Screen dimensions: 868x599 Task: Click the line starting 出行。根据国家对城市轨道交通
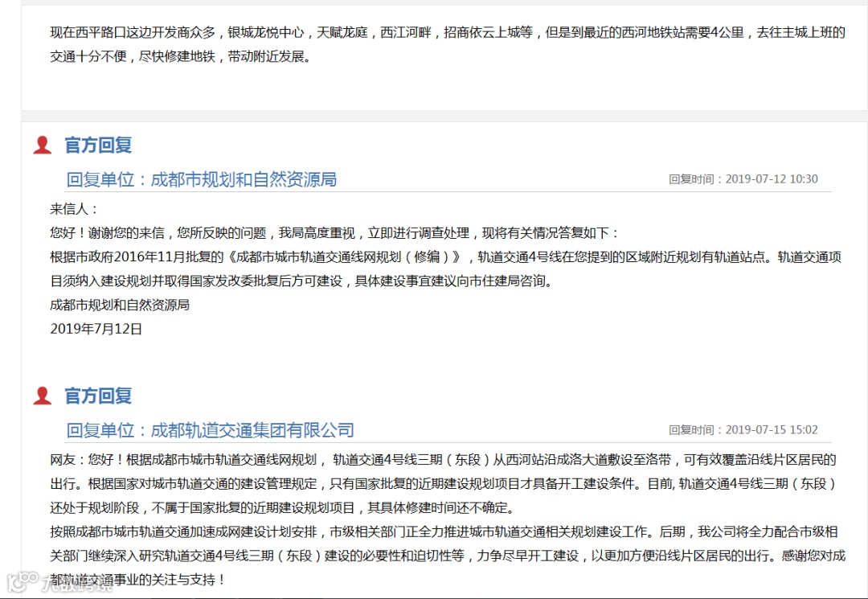443,484
